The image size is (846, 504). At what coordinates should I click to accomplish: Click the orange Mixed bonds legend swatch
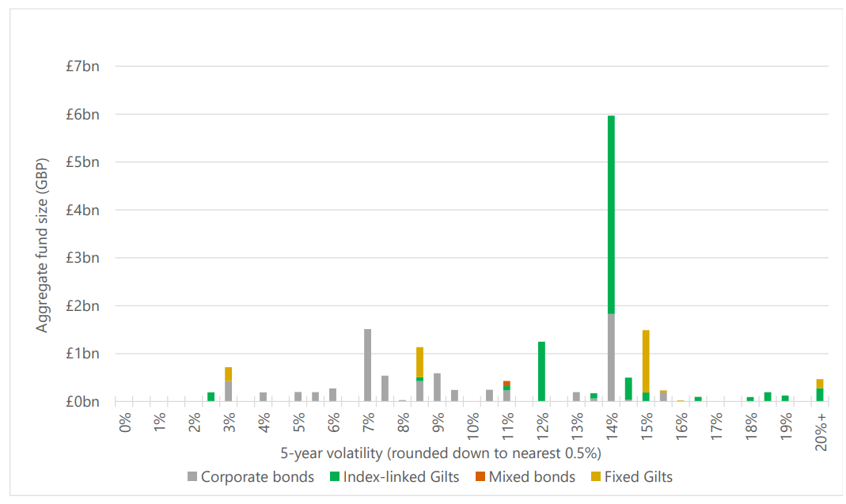[480, 476]
